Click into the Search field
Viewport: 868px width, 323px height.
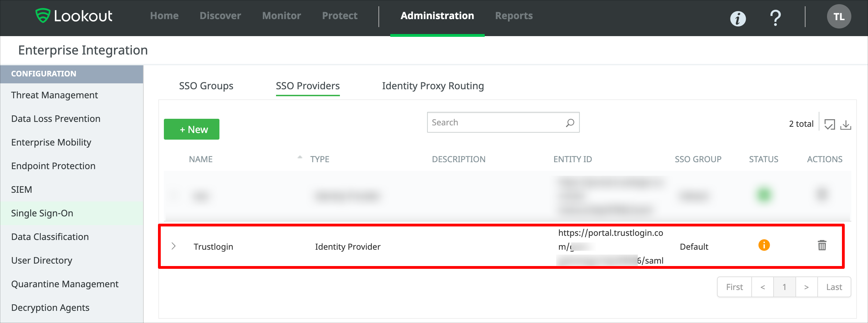(503, 122)
